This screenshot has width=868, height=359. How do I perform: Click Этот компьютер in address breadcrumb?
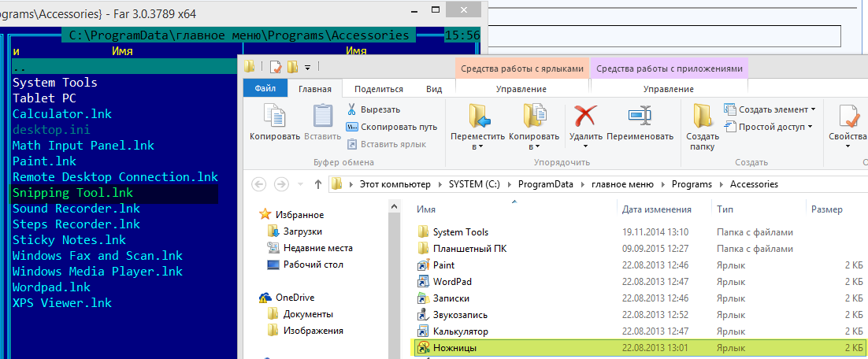397,184
